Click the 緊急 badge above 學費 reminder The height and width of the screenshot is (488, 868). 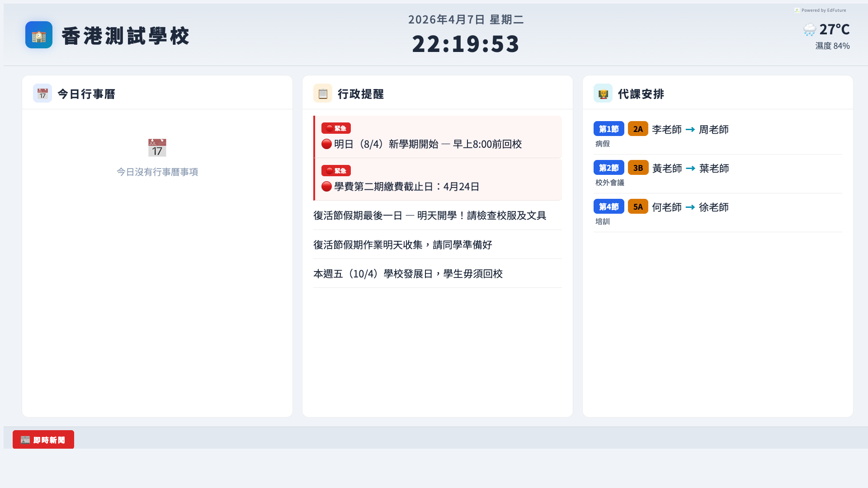336,171
